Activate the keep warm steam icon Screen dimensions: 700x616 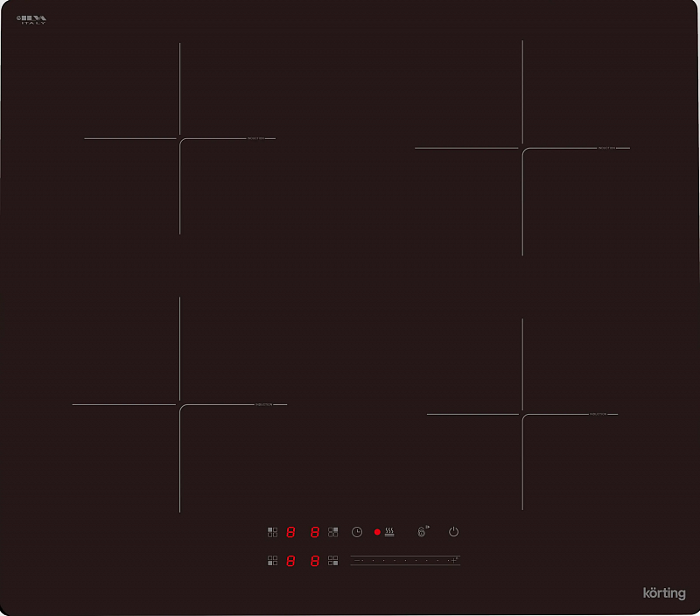point(389,531)
